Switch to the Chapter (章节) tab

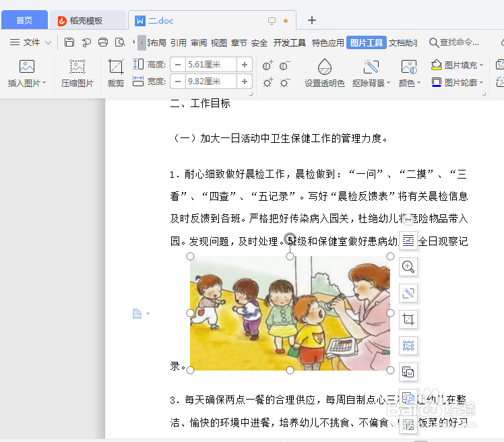(x=239, y=42)
